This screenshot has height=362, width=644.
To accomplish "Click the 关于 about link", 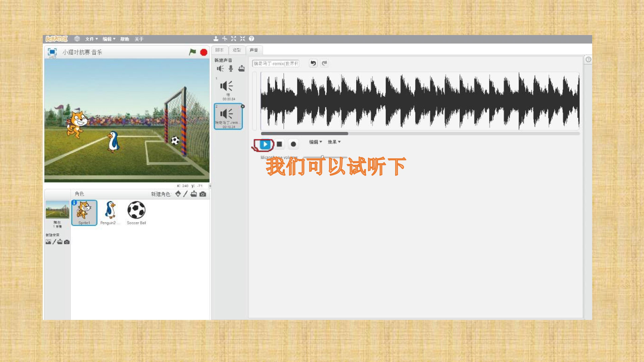I will coord(139,39).
